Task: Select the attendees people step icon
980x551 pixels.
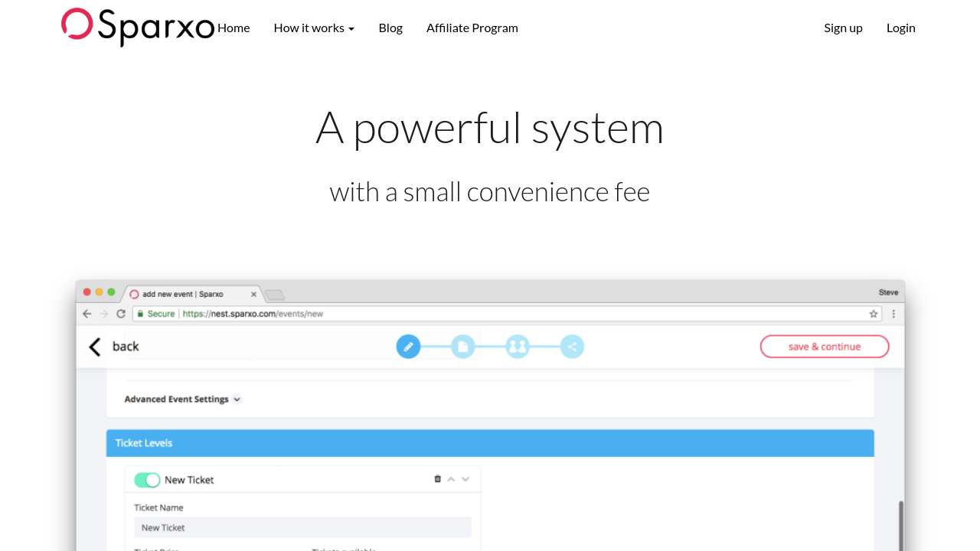Action: [518, 347]
